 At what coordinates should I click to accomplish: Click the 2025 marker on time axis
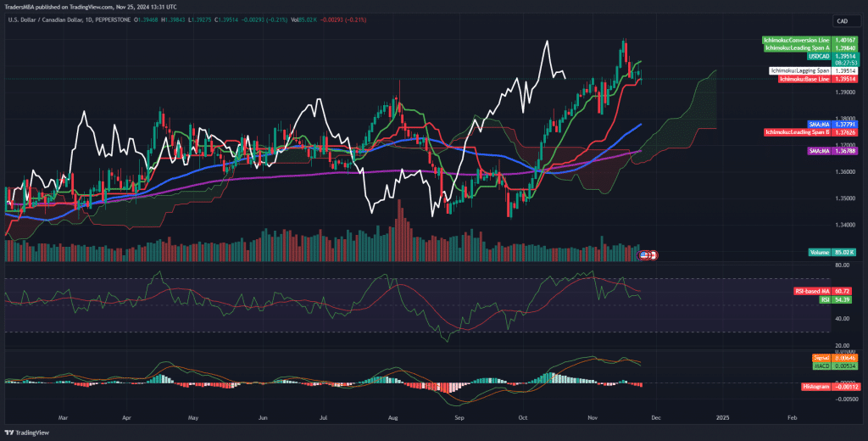(x=721, y=418)
